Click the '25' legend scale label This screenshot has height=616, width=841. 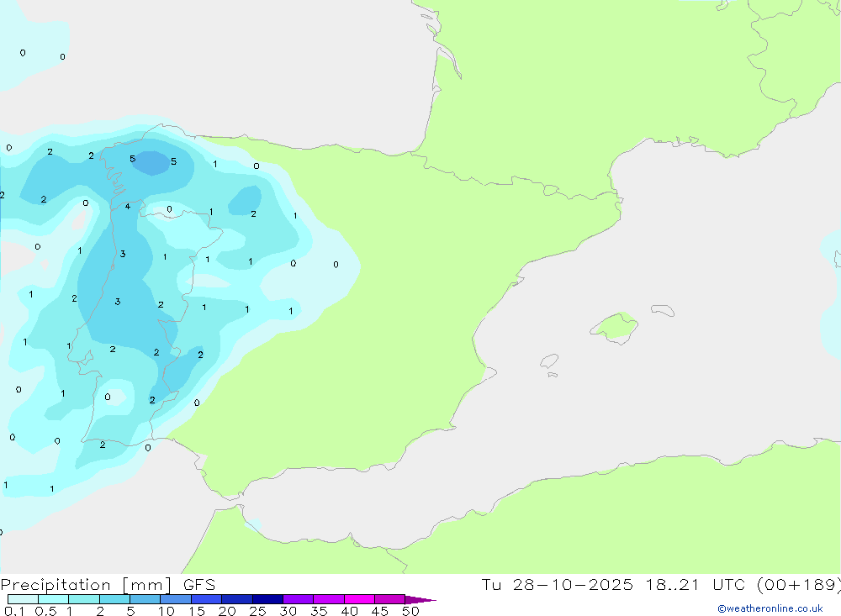click(257, 611)
